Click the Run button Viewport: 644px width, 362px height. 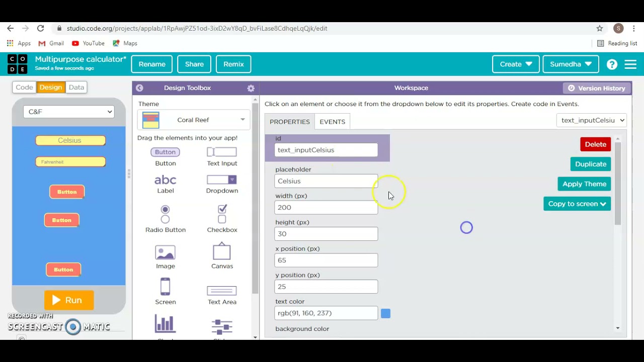69,300
